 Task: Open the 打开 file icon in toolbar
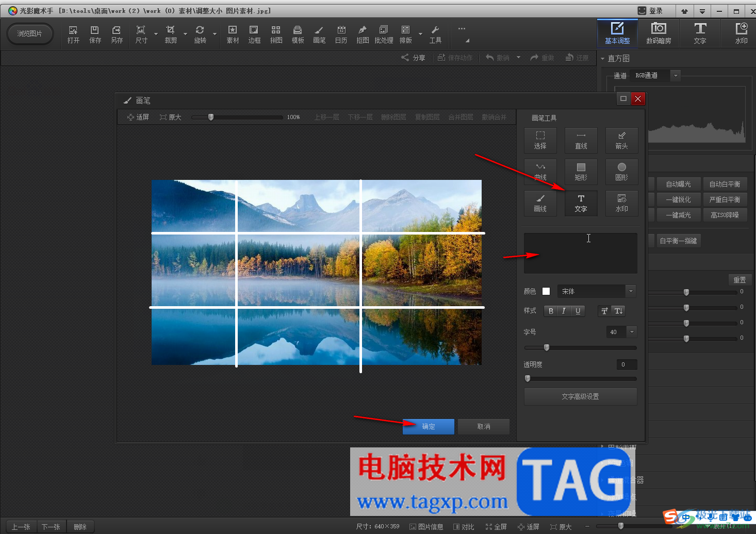click(73, 35)
